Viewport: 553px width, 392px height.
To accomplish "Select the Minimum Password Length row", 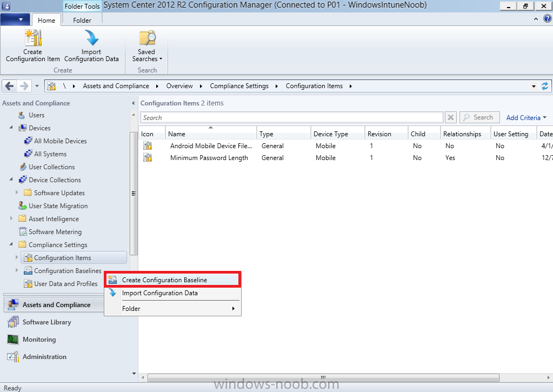I will tap(345, 158).
